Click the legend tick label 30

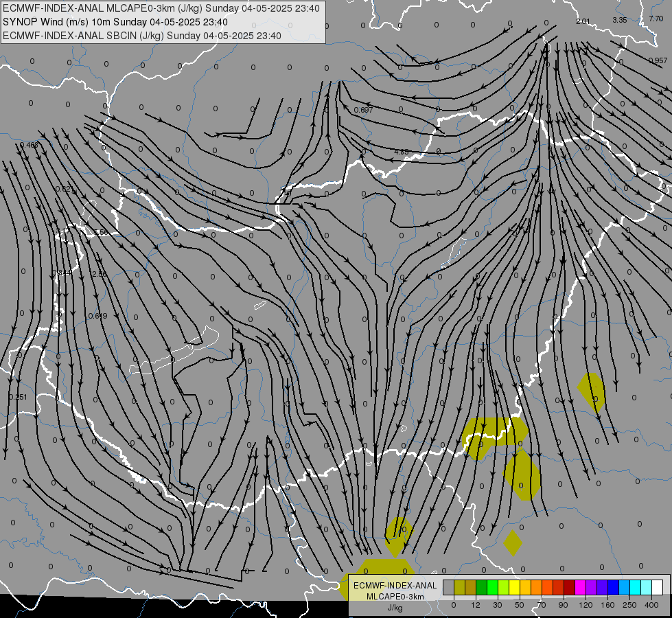[498, 605]
